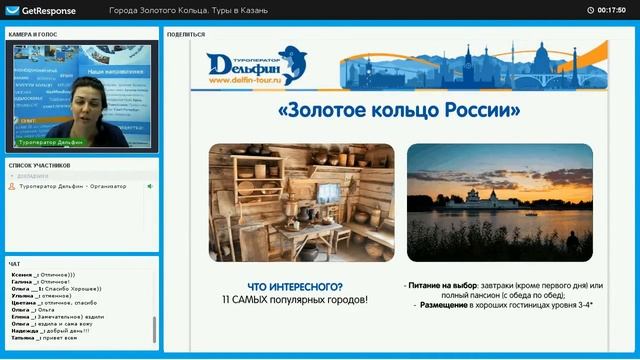This screenshot has width=640, height=360.
Task: Click the wooden hut interior photo
Action: pos(302,203)
